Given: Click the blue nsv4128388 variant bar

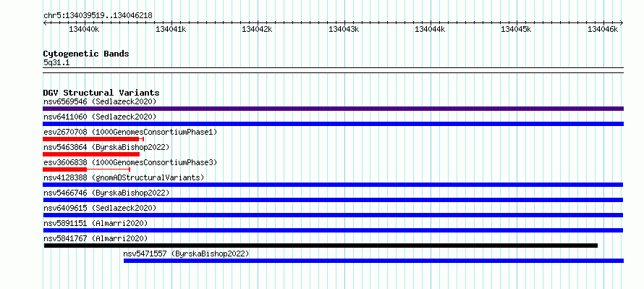Looking at the screenshot, I should click(333, 185).
